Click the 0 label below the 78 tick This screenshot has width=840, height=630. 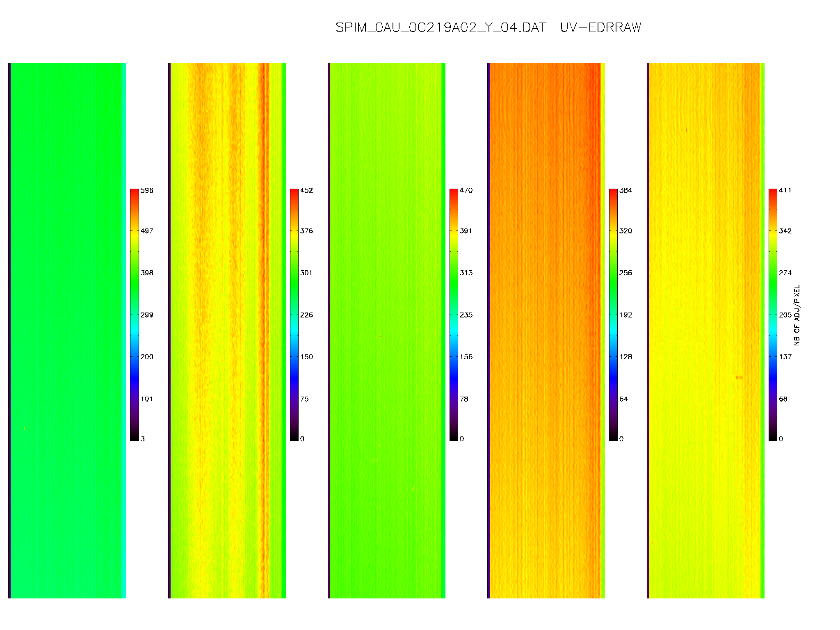[462, 439]
